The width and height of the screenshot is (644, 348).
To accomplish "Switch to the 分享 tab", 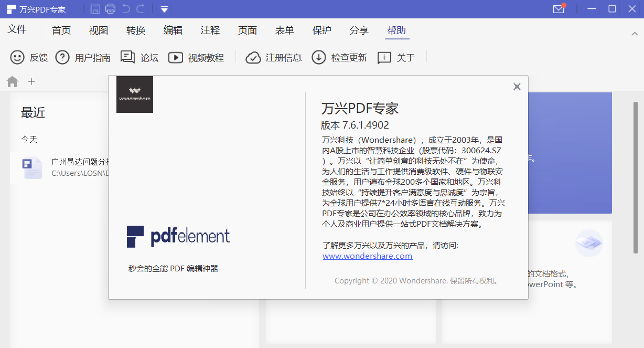I will tap(359, 30).
